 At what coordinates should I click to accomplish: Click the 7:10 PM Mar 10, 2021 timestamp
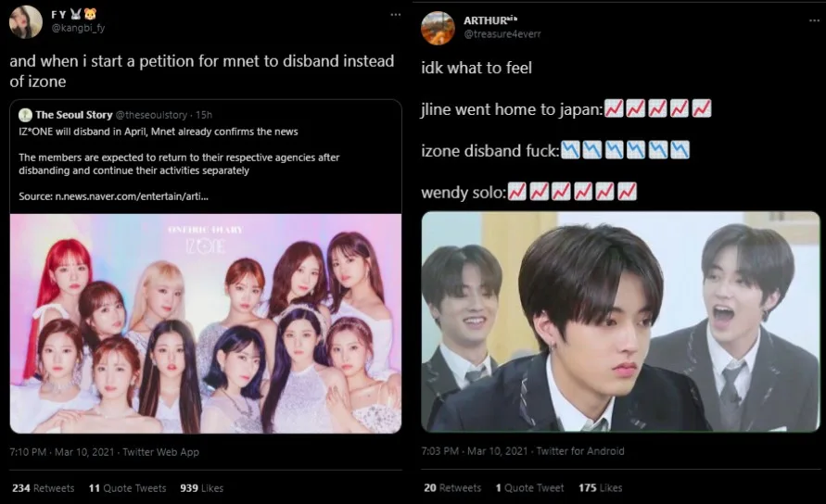coord(62,452)
